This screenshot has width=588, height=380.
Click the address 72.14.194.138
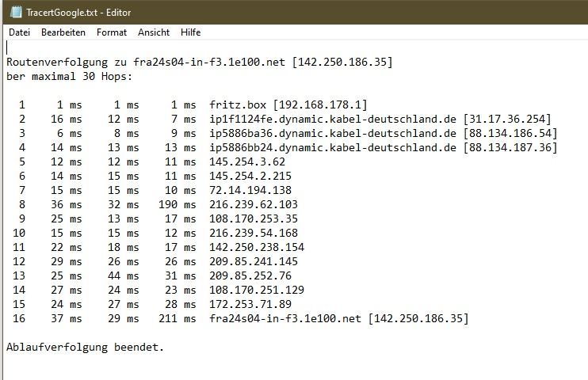pos(250,190)
